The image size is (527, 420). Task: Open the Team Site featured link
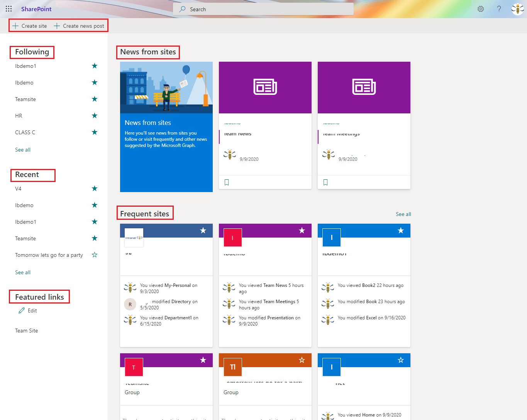26,330
